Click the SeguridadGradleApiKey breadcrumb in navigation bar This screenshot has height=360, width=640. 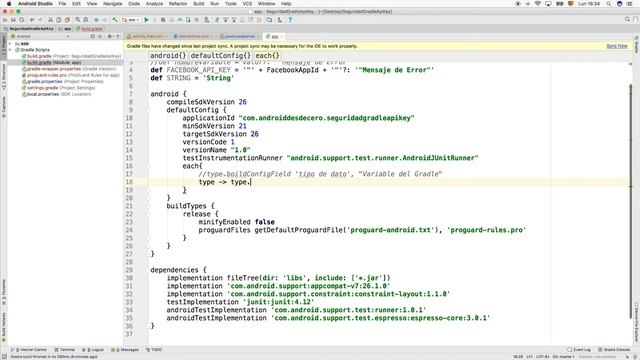pos(29,29)
